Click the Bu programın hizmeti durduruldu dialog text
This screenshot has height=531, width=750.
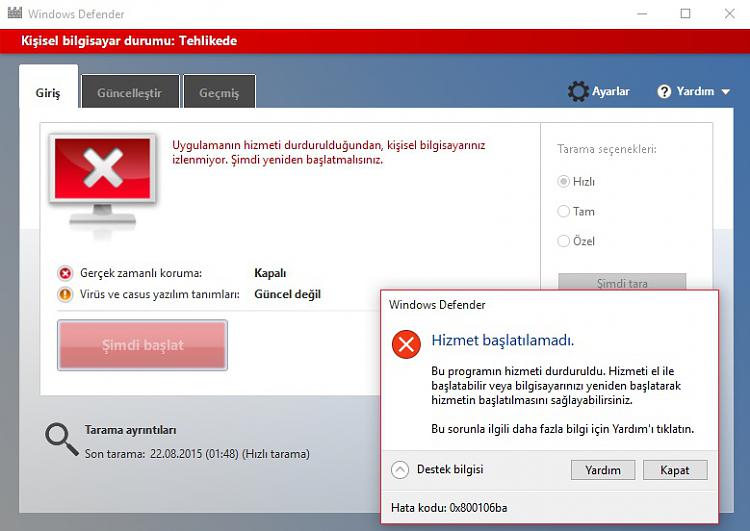click(556, 385)
